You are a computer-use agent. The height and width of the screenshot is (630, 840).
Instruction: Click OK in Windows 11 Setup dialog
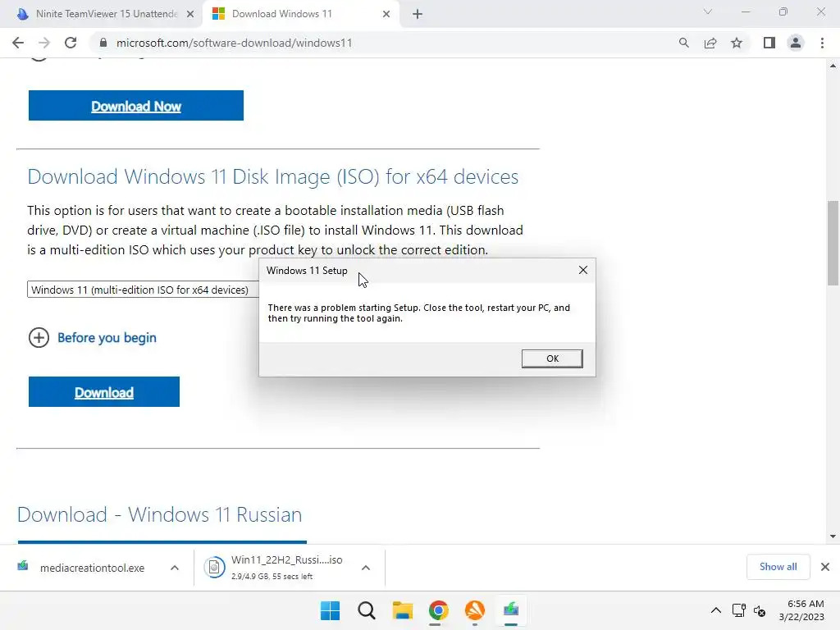(x=552, y=358)
